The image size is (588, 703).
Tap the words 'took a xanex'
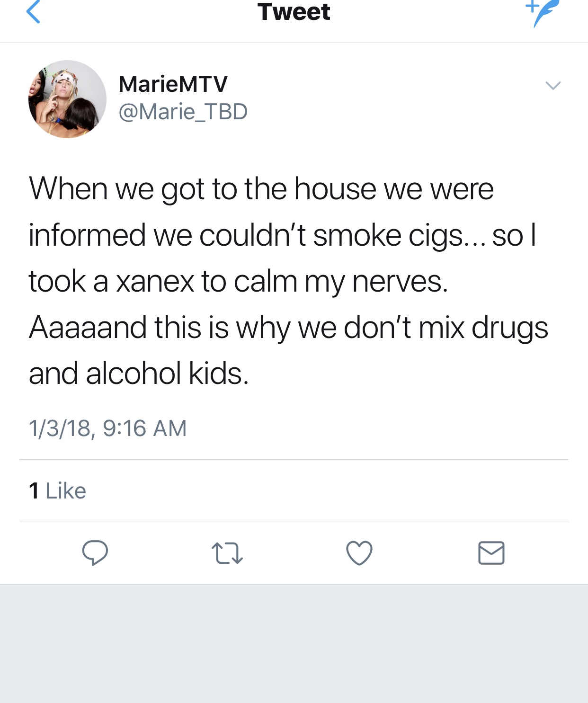(111, 282)
